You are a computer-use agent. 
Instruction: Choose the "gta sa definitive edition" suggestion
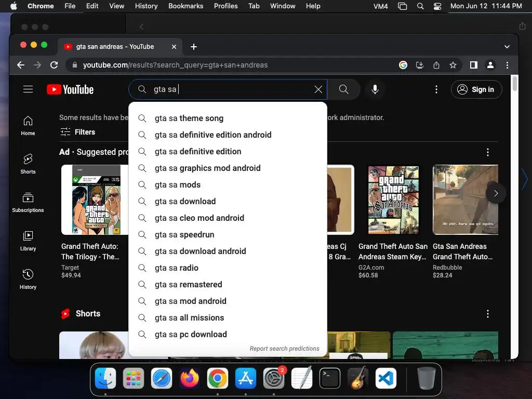tap(228, 152)
